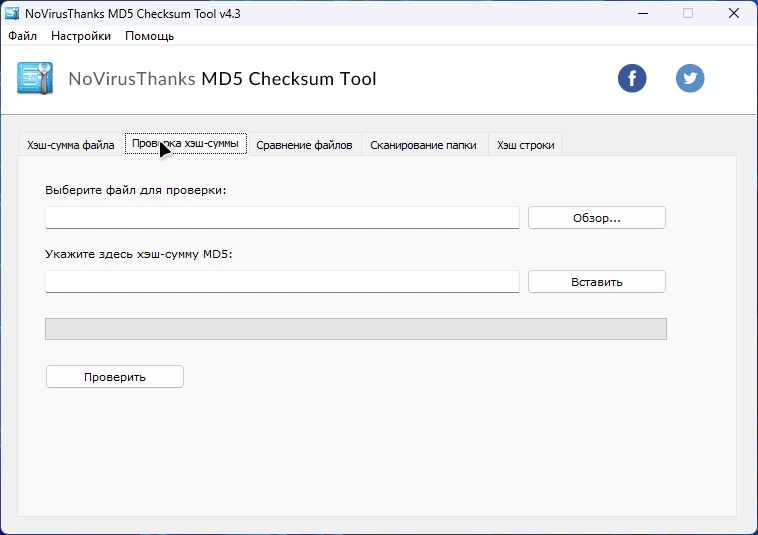
Task: Select the Проверка хэш-суммы tab
Action: pos(186,144)
